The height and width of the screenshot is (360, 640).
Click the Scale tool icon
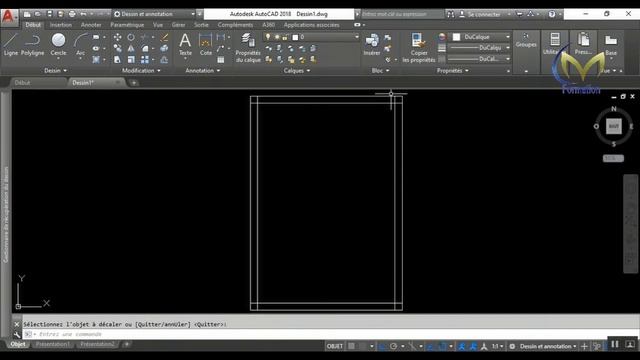131,60
